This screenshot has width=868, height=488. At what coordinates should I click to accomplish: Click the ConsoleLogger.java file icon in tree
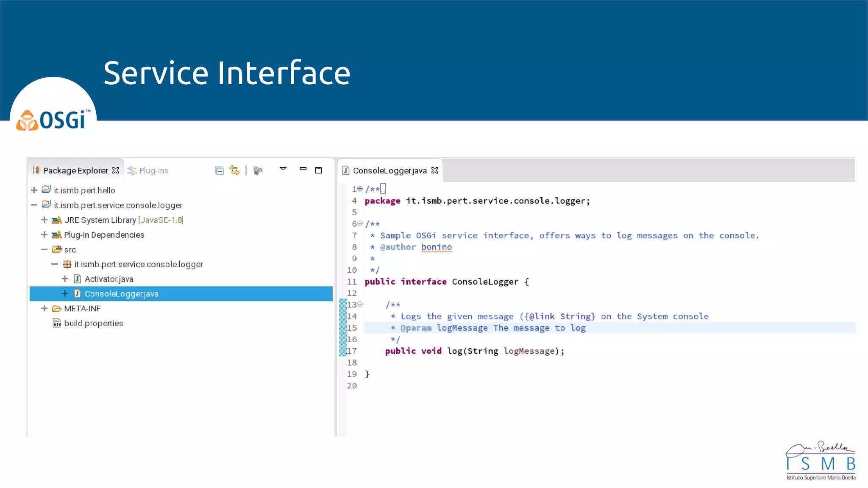coord(77,294)
